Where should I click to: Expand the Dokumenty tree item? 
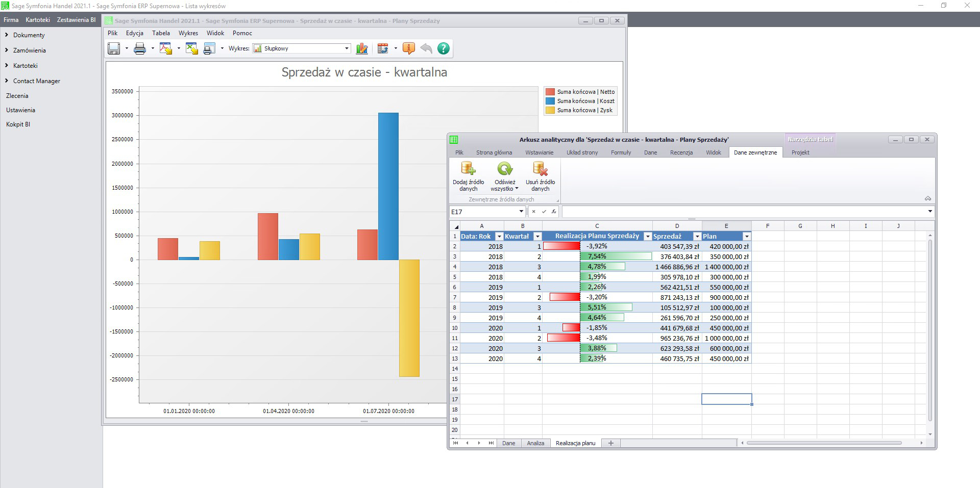[7, 35]
